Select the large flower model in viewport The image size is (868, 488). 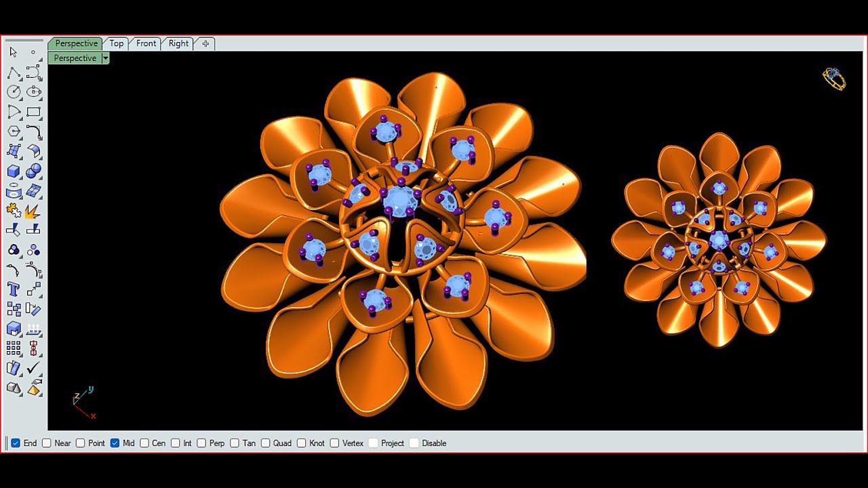tap(403, 244)
